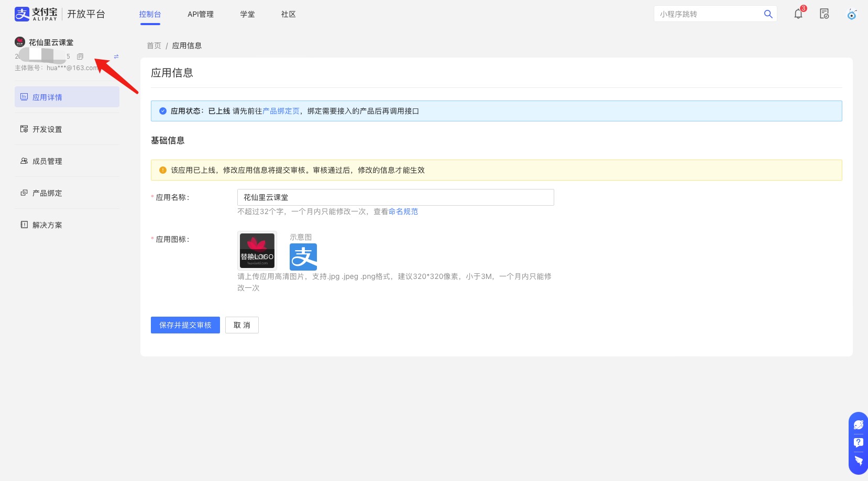This screenshot has height=481, width=868.
Task: Open the floating help question icon
Action: tap(859, 443)
